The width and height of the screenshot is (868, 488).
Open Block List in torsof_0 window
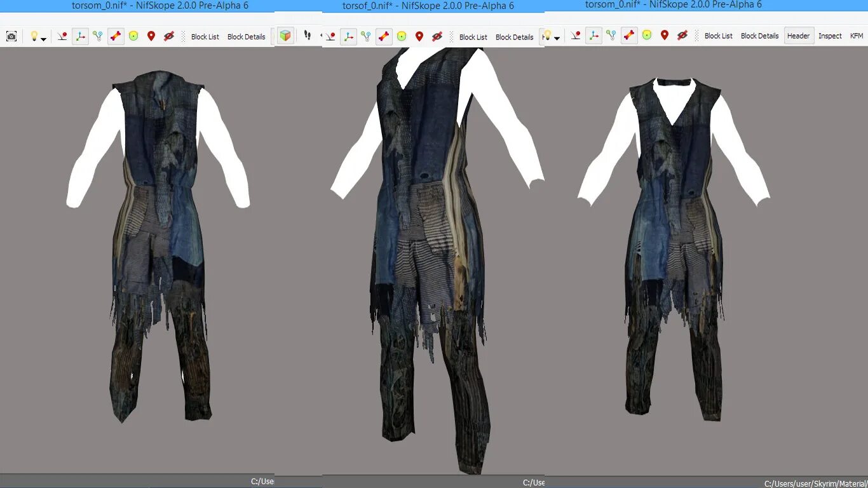[473, 37]
